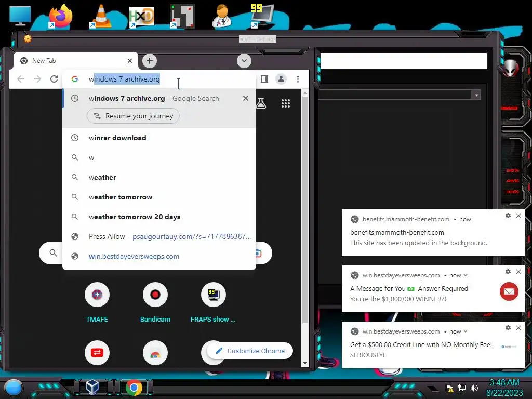Open VLC media player desktop shortcut
Image resolution: width=532 pixels, height=399 pixels.
[101, 16]
